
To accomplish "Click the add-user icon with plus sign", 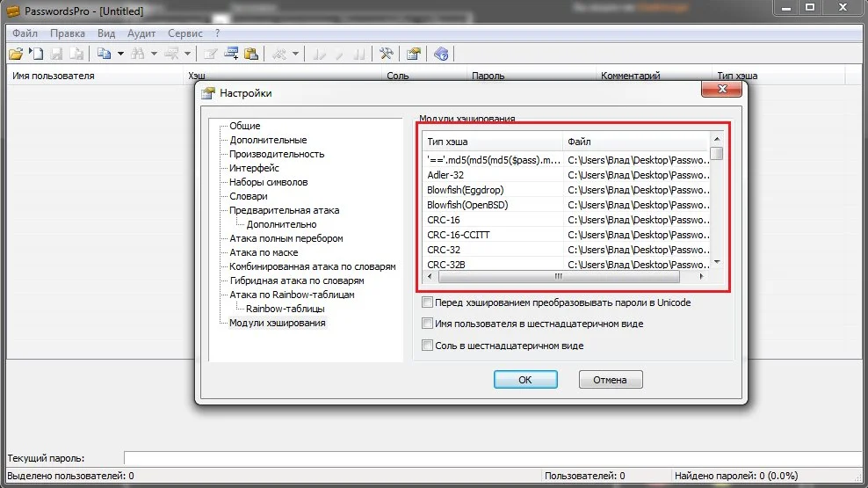I will coord(232,54).
